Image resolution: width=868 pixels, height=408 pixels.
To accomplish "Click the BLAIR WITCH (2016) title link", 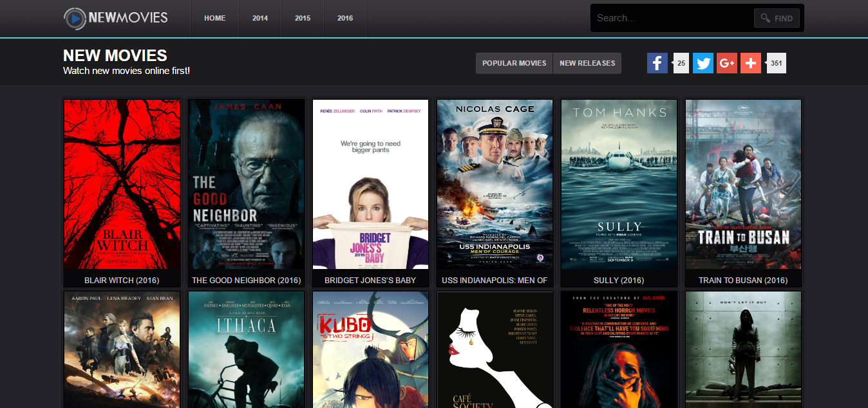I will click(x=122, y=281).
